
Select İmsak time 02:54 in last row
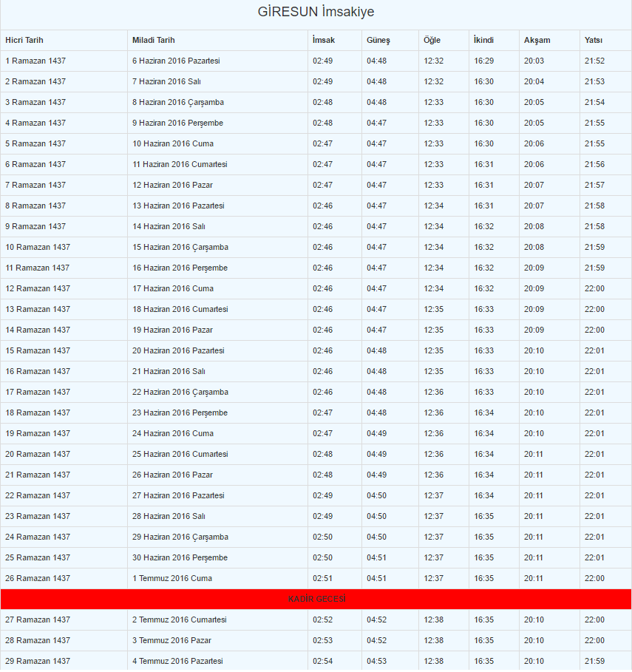322,662
